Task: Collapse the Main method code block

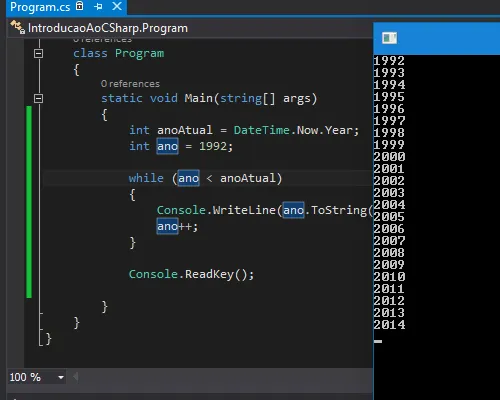Action: 39,98
